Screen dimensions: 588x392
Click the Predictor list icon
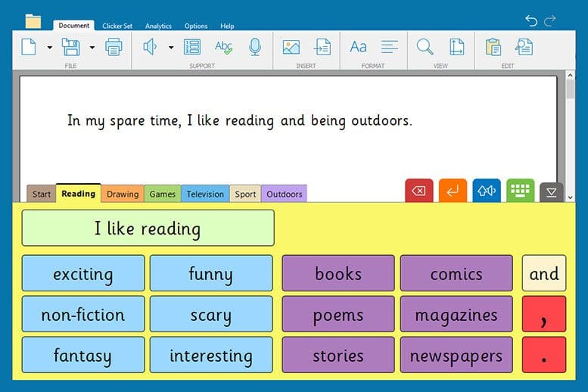(x=192, y=47)
